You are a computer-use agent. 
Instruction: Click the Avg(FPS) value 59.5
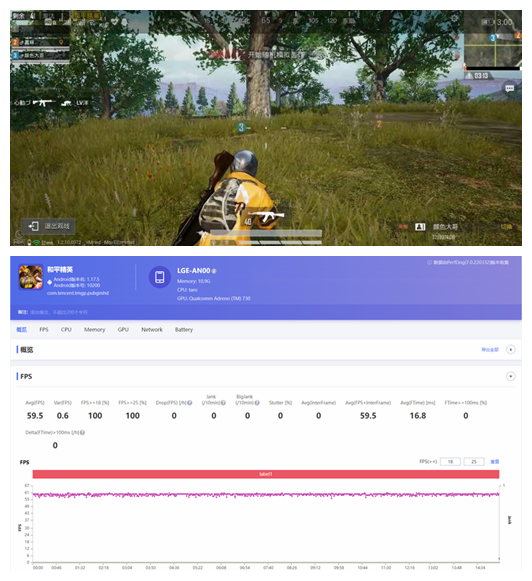tap(35, 416)
